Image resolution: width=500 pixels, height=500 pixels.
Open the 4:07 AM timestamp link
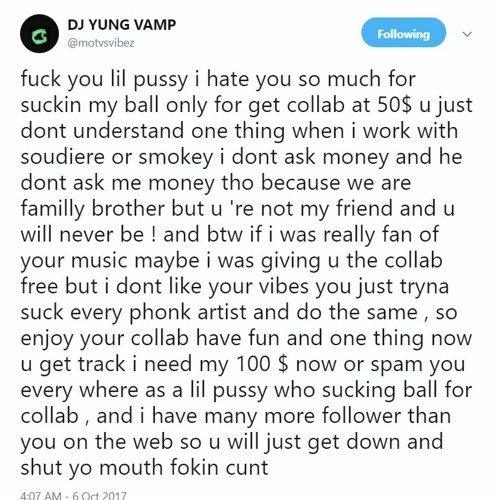[41, 495]
